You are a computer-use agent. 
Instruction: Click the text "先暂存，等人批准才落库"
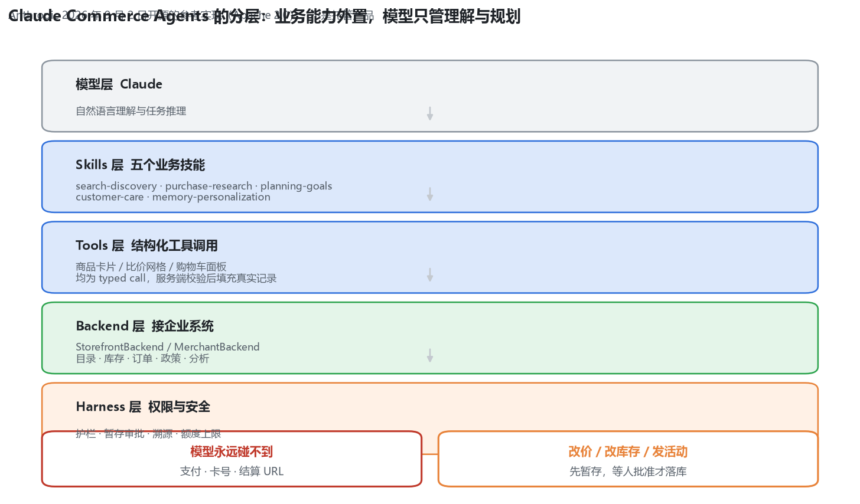(x=628, y=472)
